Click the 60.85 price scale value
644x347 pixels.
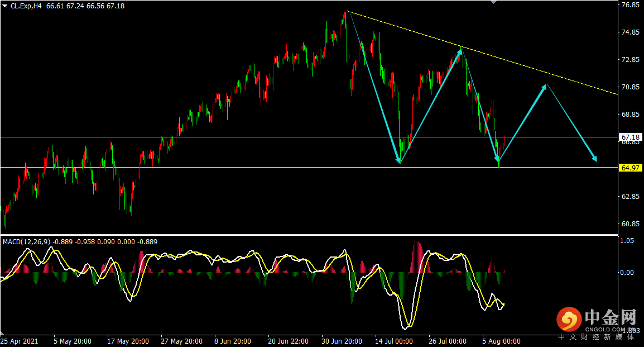(631, 224)
